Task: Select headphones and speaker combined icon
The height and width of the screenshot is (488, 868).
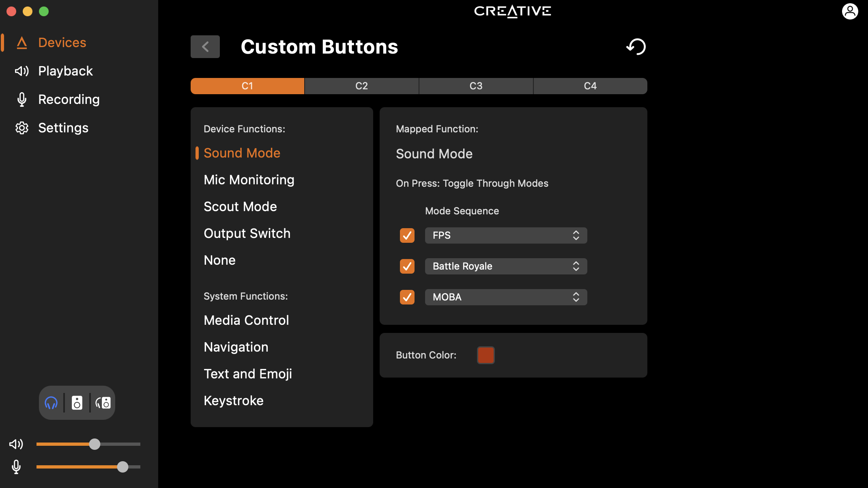Action: click(103, 403)
